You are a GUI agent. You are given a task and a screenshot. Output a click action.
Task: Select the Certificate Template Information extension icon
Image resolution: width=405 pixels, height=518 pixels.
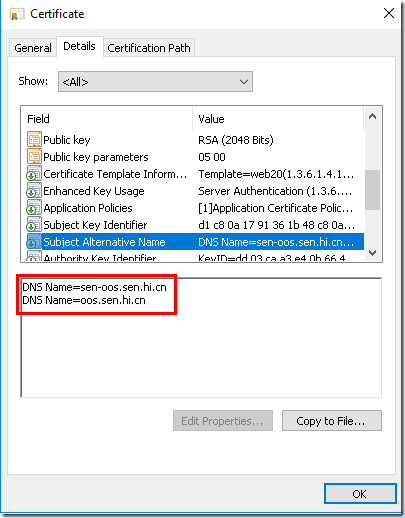34,174
